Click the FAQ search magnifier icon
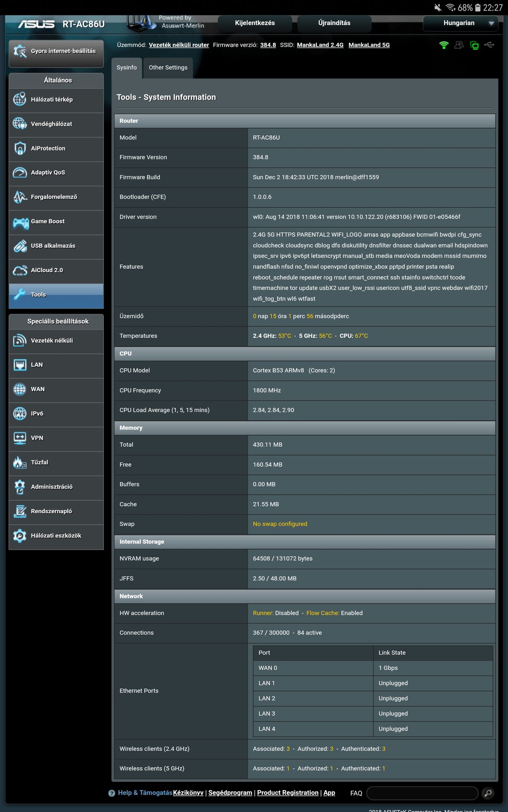This screenshot has height=812, width=508. (488, 793)
